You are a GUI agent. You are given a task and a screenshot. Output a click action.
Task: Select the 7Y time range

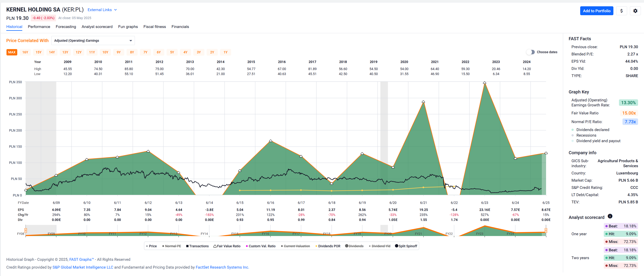click(145, 52)
